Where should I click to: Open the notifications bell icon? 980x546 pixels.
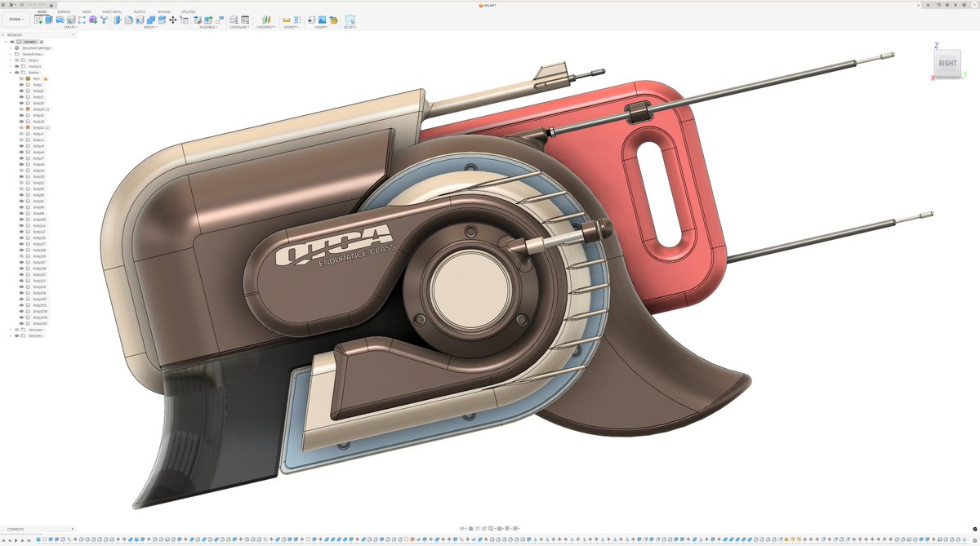(x=955, y=5)
